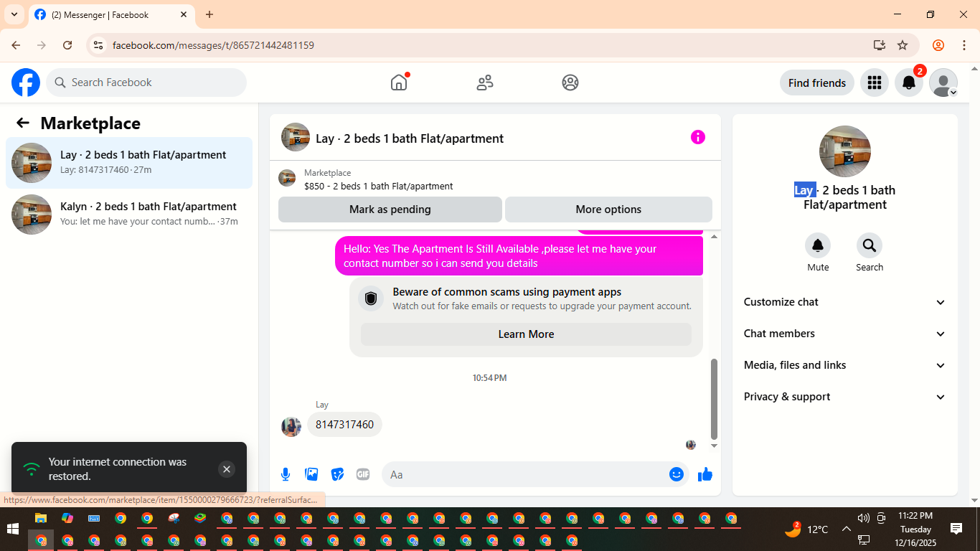Record a voice clip with the microphone icon
Image resolution: width=980 pixels, height=551 pixels.
286,474
